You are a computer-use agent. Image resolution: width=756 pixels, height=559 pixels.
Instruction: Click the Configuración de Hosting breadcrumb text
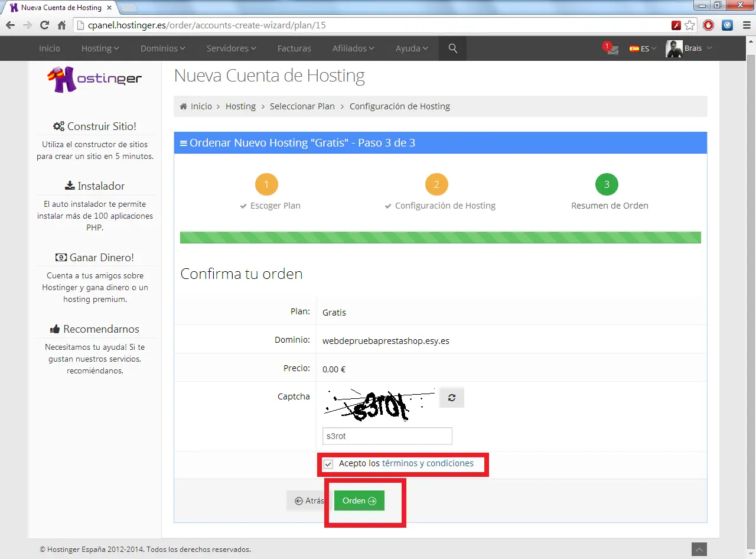[400, 106]
